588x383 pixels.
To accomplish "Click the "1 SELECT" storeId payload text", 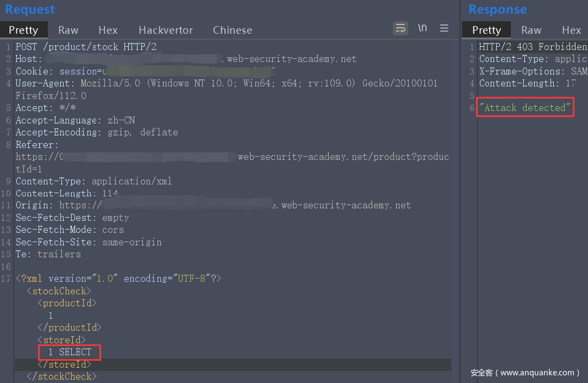I will pos(70,352).
